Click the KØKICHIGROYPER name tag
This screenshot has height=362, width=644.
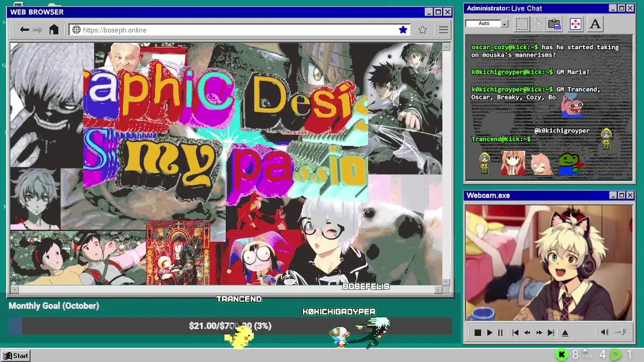click(x=339, y=312)
